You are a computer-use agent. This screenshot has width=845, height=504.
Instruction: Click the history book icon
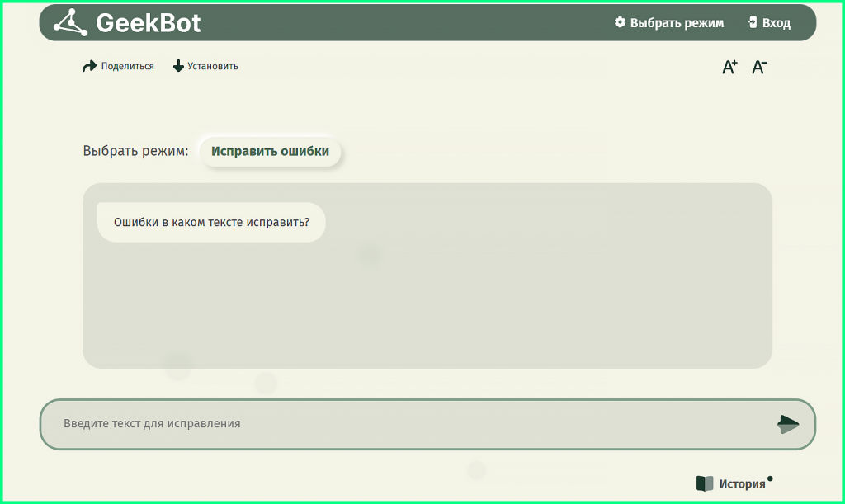705,483
